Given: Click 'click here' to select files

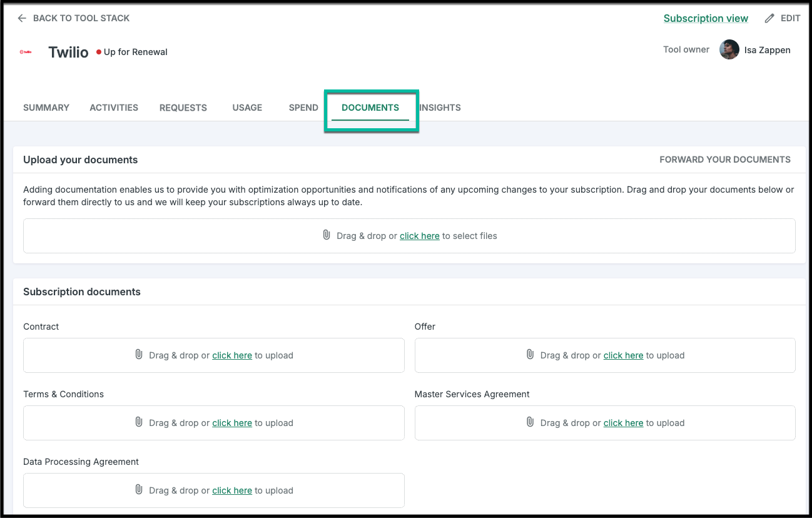Looking at the screenshot, I should [420, 236].
